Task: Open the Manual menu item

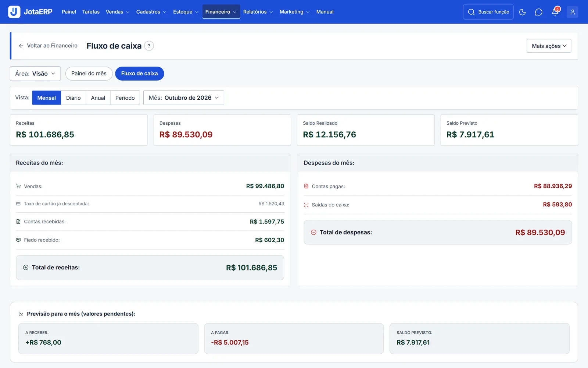Action: coord(325,12)
